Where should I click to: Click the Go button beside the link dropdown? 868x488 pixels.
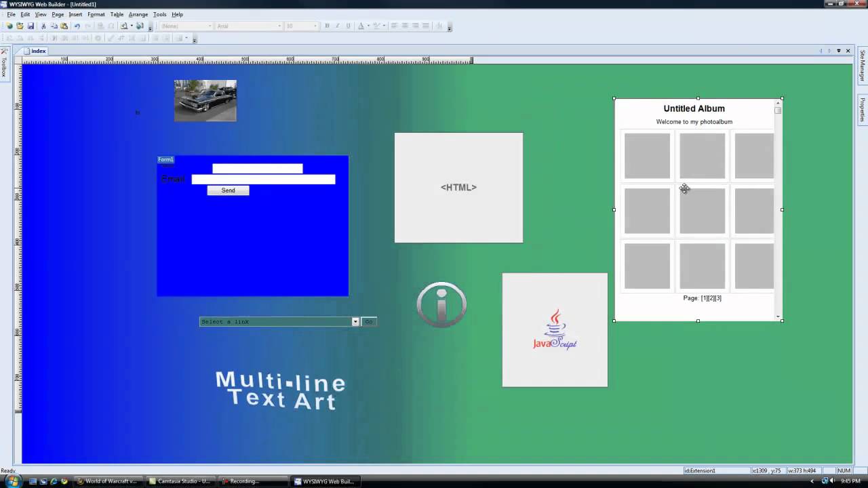tap(369, 322)
